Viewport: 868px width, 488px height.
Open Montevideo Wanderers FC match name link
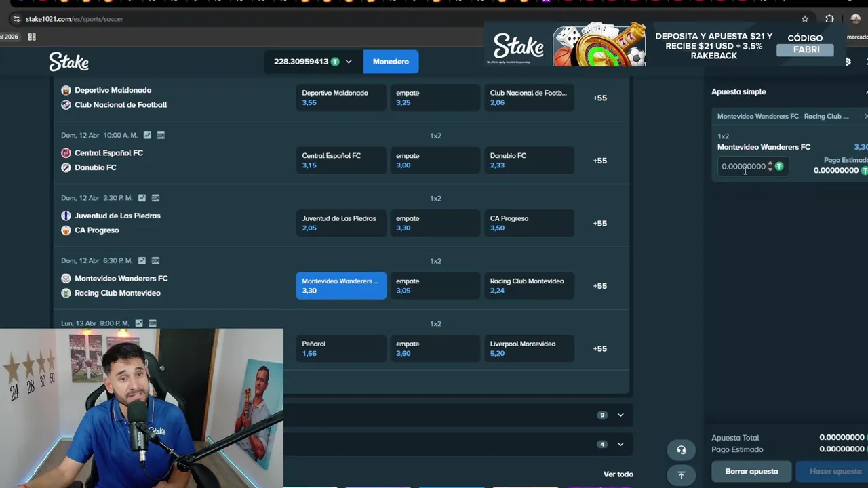click(x=121, y=279)
